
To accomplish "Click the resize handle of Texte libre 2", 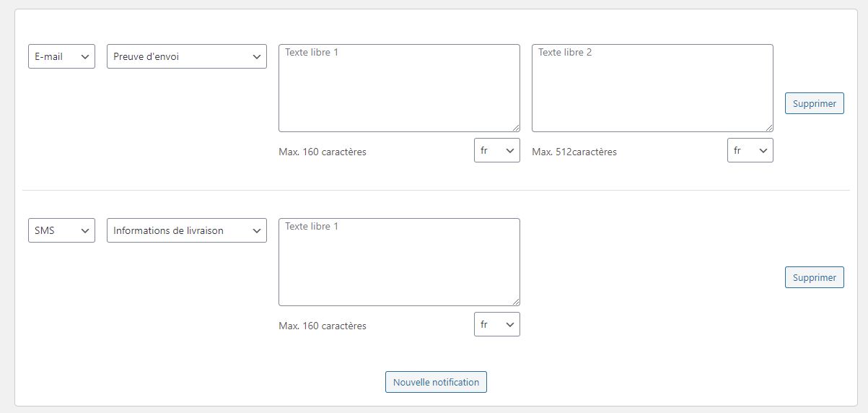I will [769, 128].
